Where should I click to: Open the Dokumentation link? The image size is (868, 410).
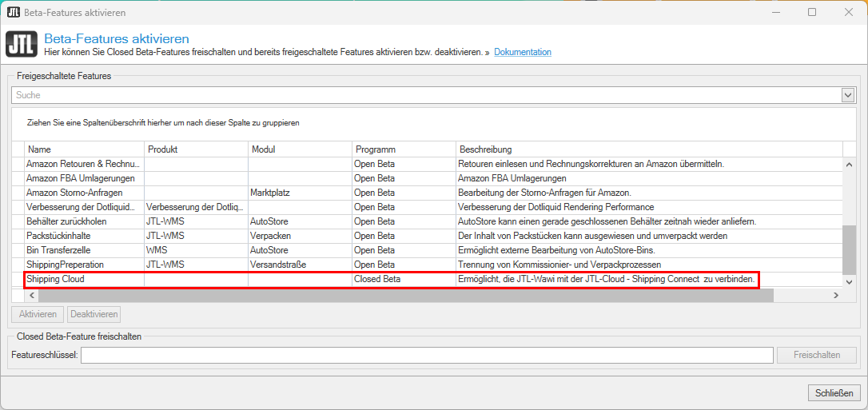pyautogui.click(x=523, y=52)
